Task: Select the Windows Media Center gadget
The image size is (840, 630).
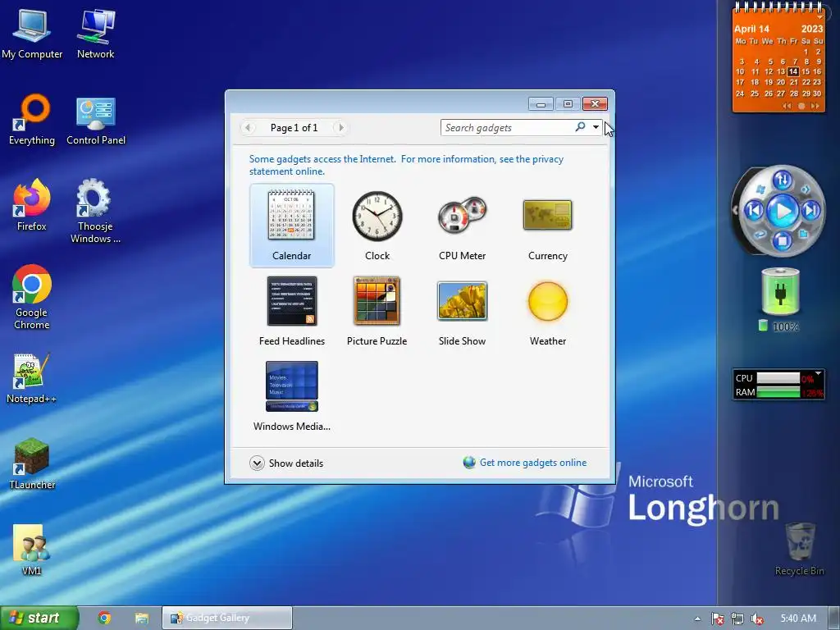Action: [291, 396]
